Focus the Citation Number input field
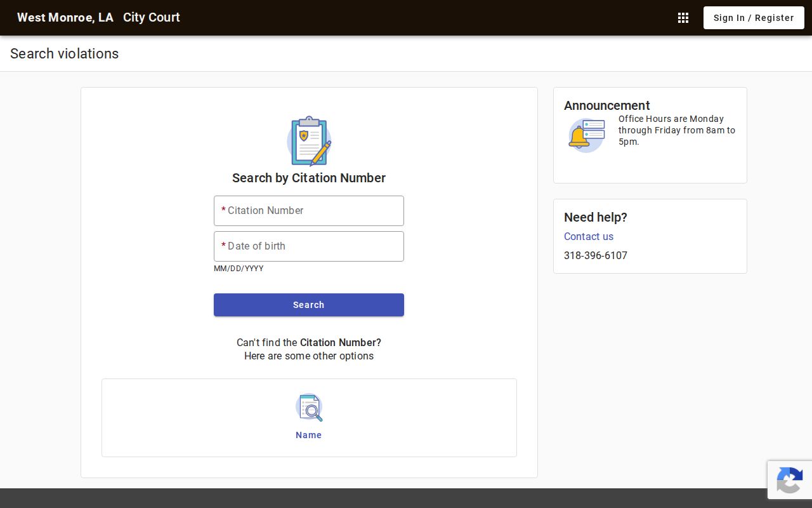Image resolution: width=812 pixels, height=508 pixels. click(x=309, y=211)
